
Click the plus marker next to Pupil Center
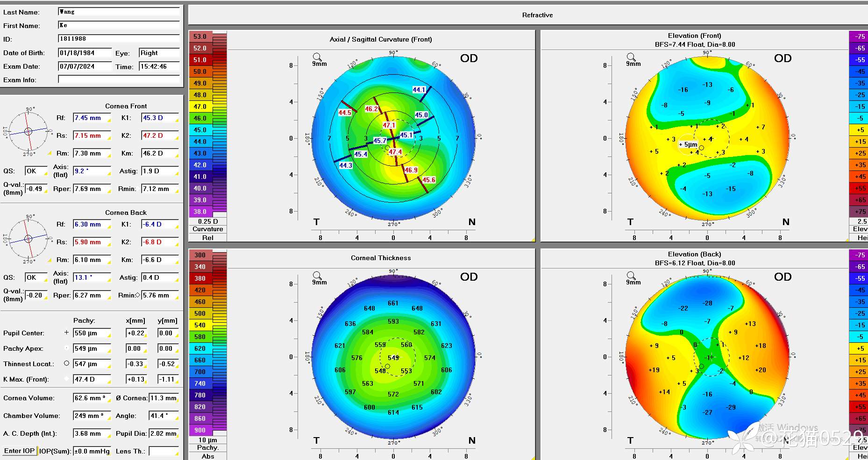(66, 333)
